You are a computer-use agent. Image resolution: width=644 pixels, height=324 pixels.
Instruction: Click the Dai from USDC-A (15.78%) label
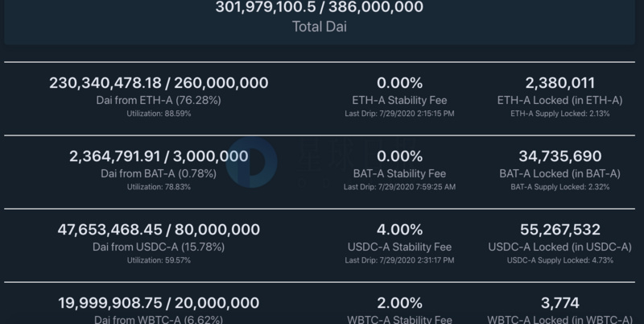(159, 247)
